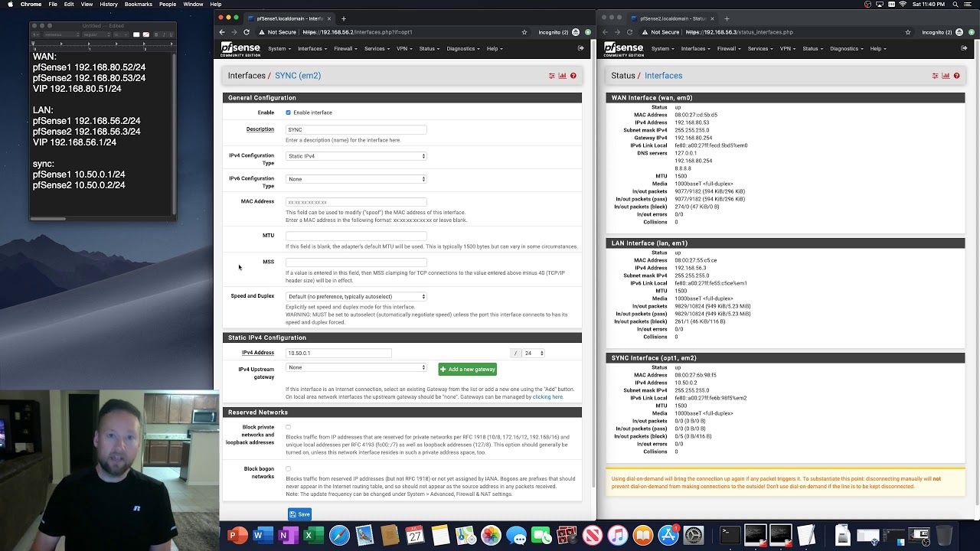Click Add a new gateway button
Screen dimensions: 980x551
[x=468, y=369]
